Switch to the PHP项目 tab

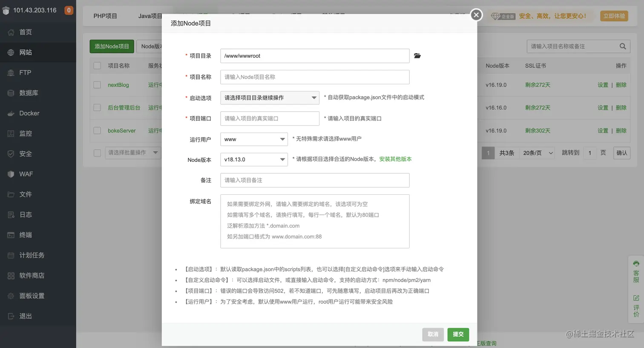coord(105,16)
